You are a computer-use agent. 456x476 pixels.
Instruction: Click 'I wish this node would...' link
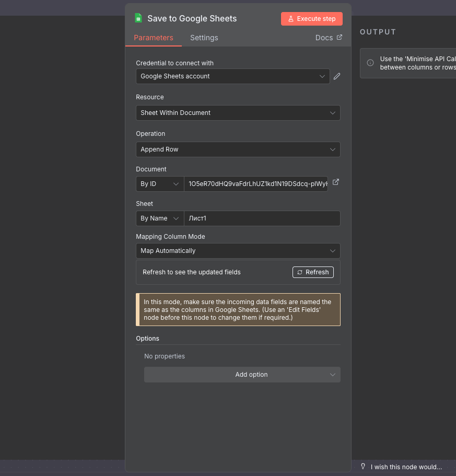click(x=406, y=467)
